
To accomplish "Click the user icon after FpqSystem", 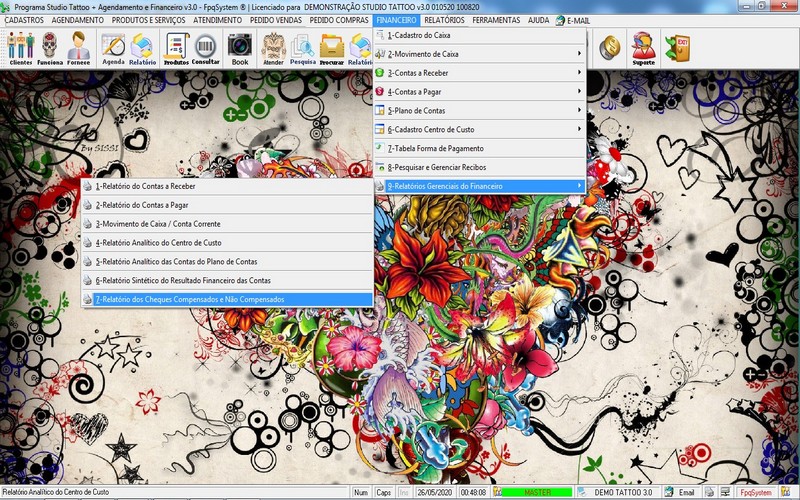I will click(x=785, y=492).
